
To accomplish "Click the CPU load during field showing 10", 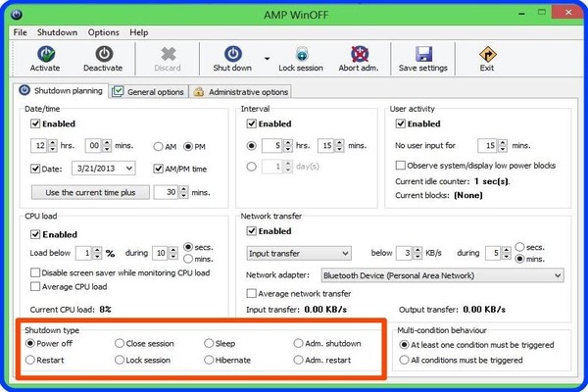I will pos(161,253).
